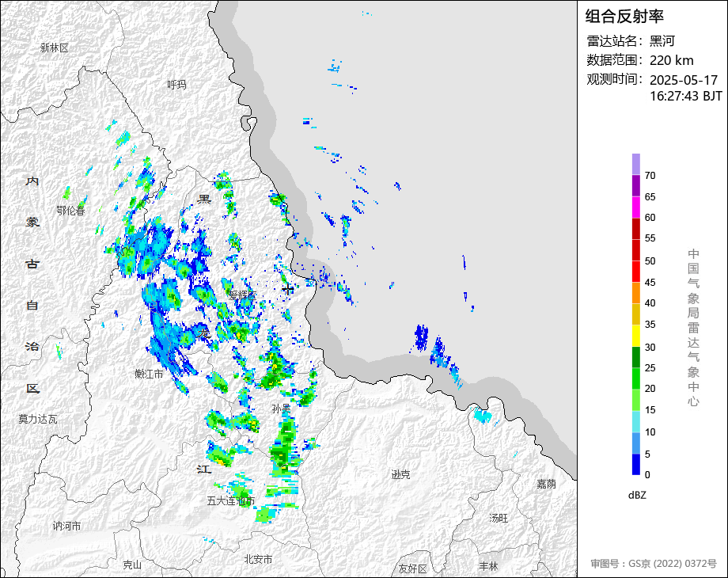Click the 讷河市 map label
728x578 pixels.
66,526
